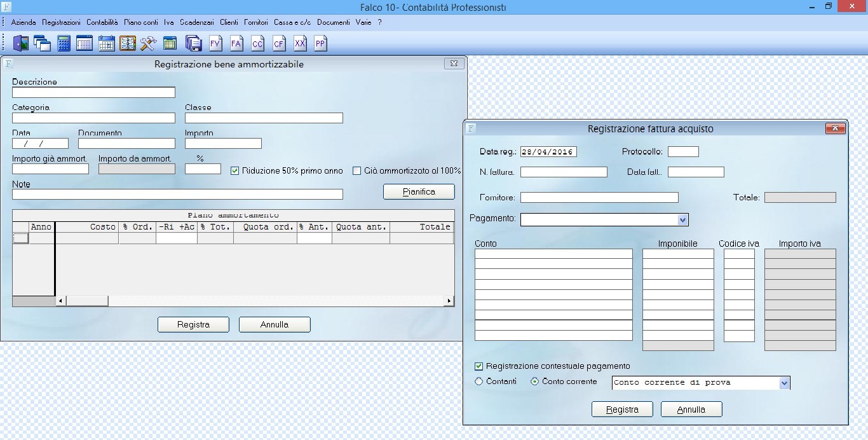868x440 pixels.
Task: Open the Piano conti menu
Action: point(141,22)
